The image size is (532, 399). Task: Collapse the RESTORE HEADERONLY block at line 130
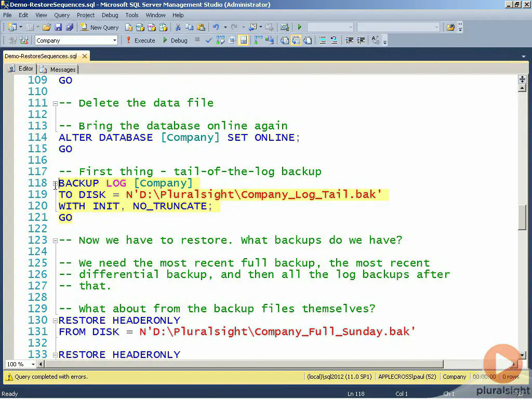55,321
